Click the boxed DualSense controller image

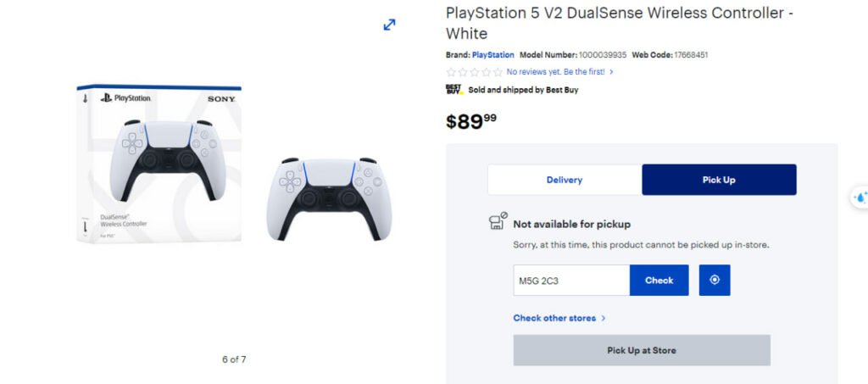(x=159, y=164)
